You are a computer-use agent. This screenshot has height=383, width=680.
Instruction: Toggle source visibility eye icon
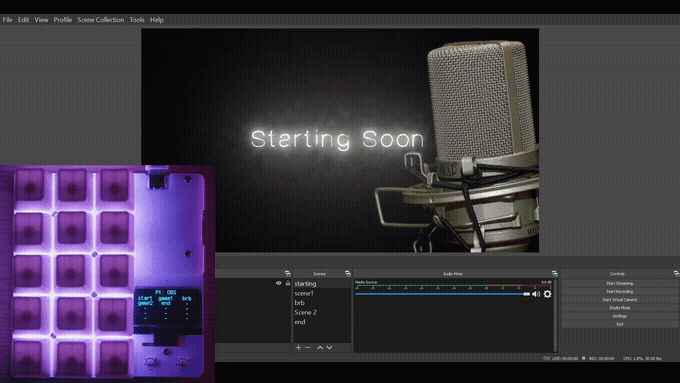[x=278, y=283]
